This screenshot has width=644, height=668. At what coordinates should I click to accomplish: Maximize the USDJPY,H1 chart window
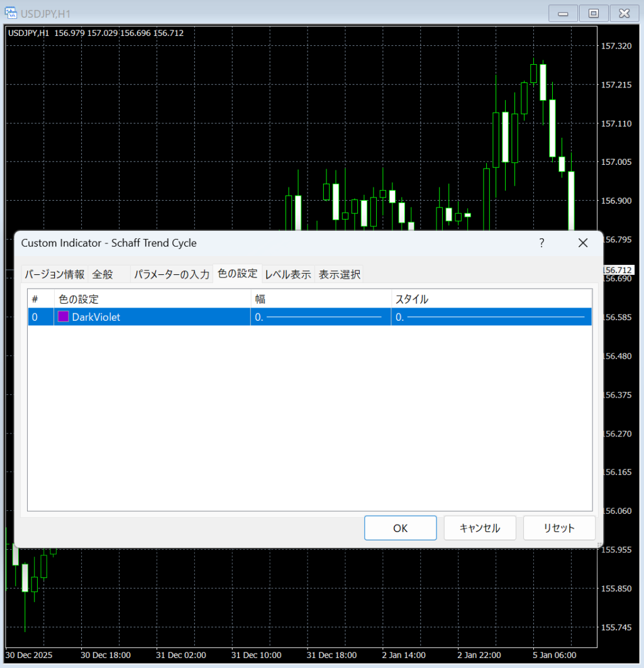[593, 13]
